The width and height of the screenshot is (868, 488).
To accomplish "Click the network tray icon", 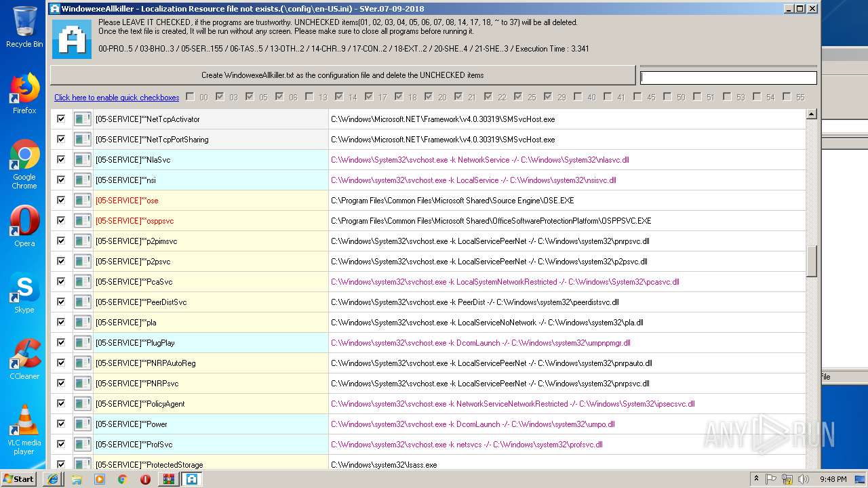I will click(787, 479).
